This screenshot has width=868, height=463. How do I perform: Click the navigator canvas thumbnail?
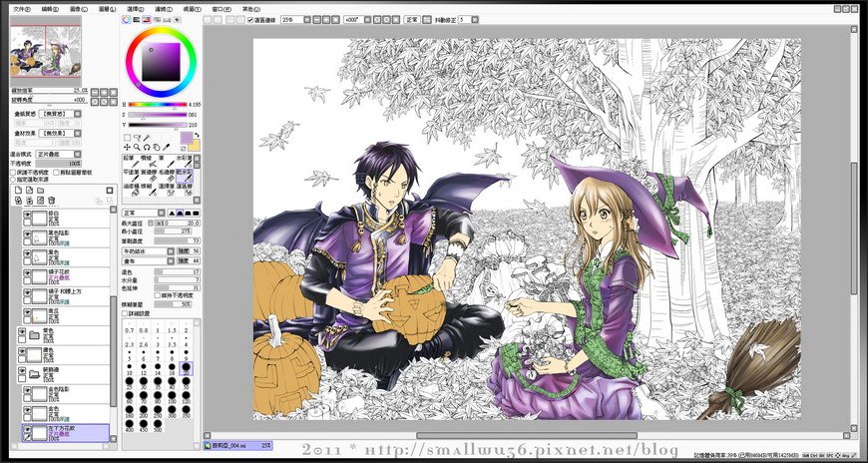click(x=45, y=51)
